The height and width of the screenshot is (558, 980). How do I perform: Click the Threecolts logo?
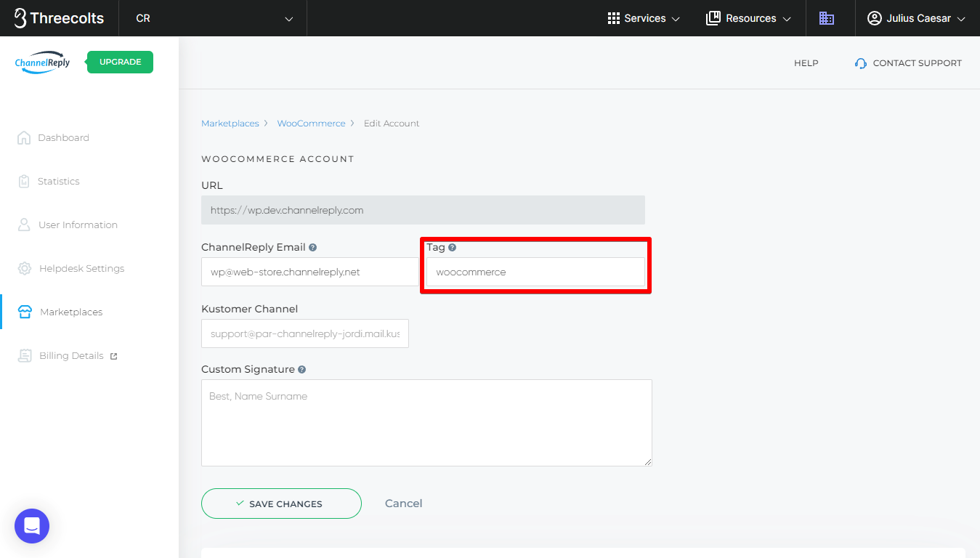59,18
